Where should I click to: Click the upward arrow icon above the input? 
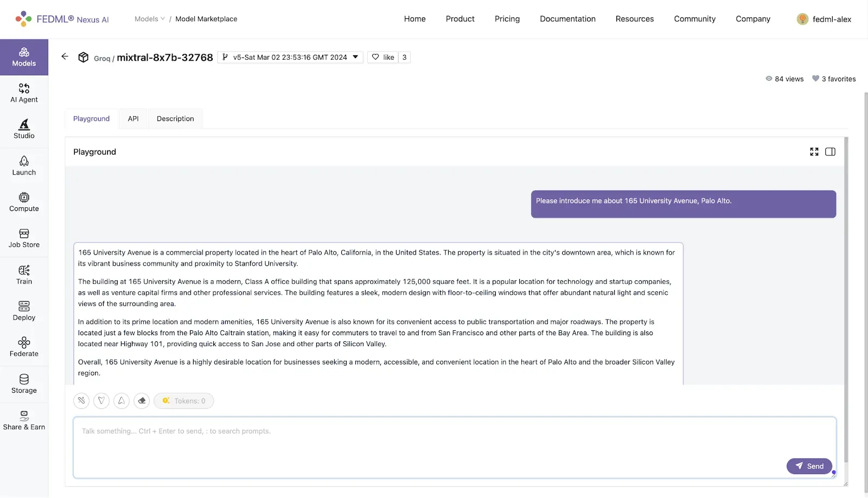122,401
